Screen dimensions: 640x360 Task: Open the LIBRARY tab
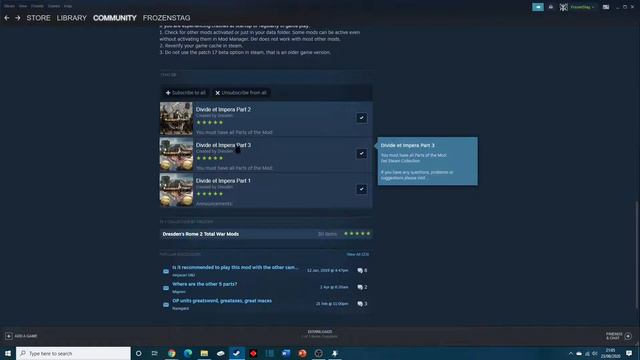pyautogui.click(x=72, y=18)
